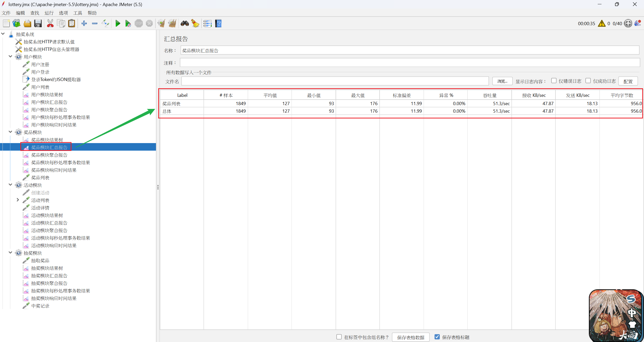Click the Clear all broom icon
Image resolution: width=644 pixels, height=342 pixels.
click(173, 24)
